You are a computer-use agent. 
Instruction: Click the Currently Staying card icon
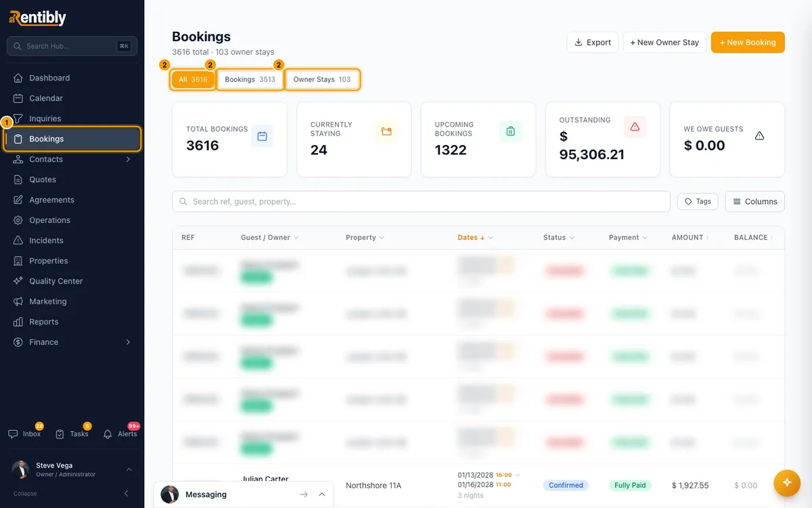click(386, 131)
